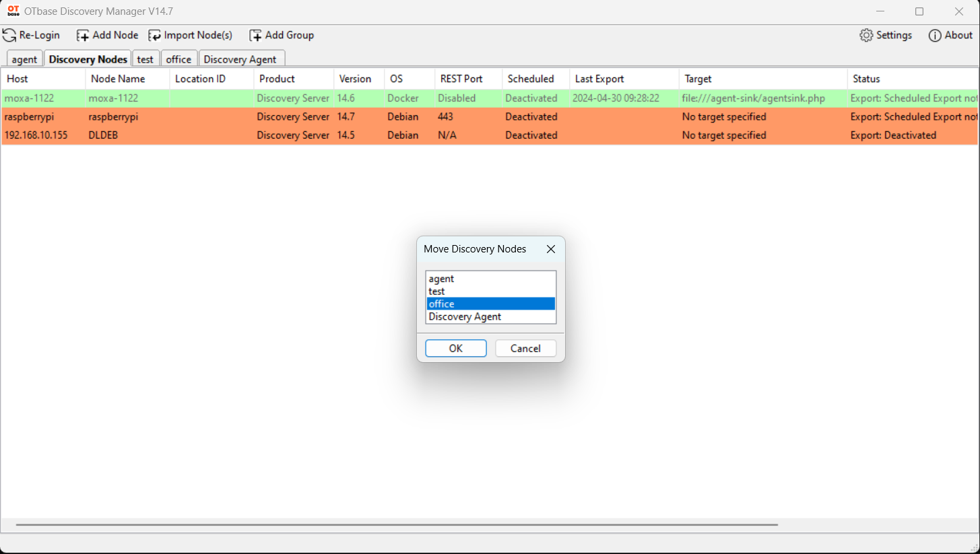Screen dimensions: 980x554
Task: Click the version 14.5 cell
Action: [x=359, y=135]
